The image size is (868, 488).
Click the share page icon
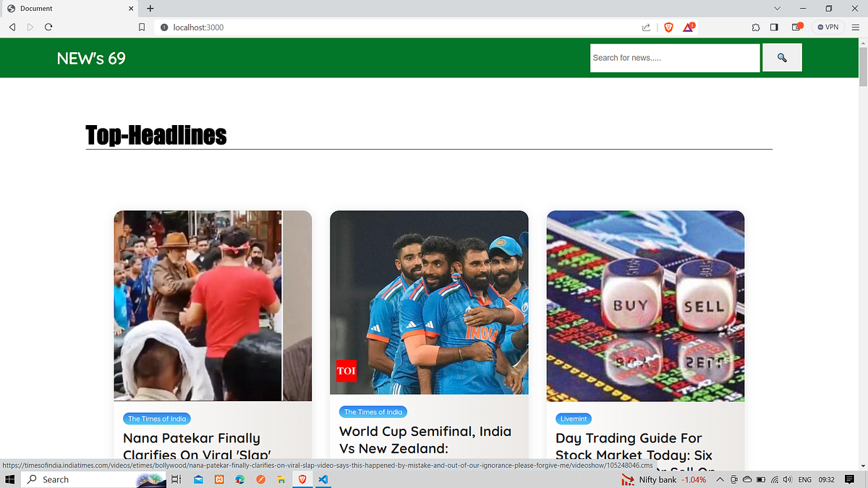click(646, 27)
